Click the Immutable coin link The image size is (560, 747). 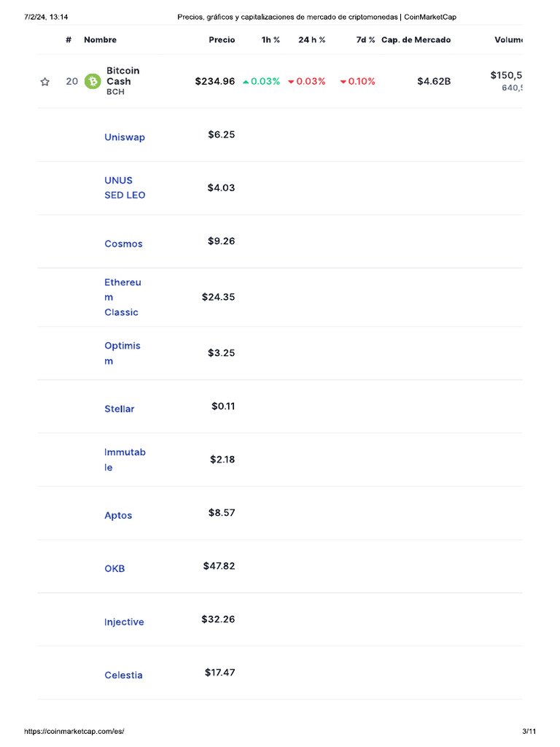125,460
